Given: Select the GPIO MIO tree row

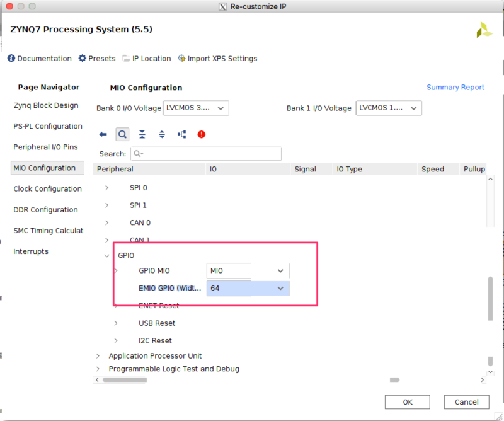Looking at the screenshot, I should 154,271.
